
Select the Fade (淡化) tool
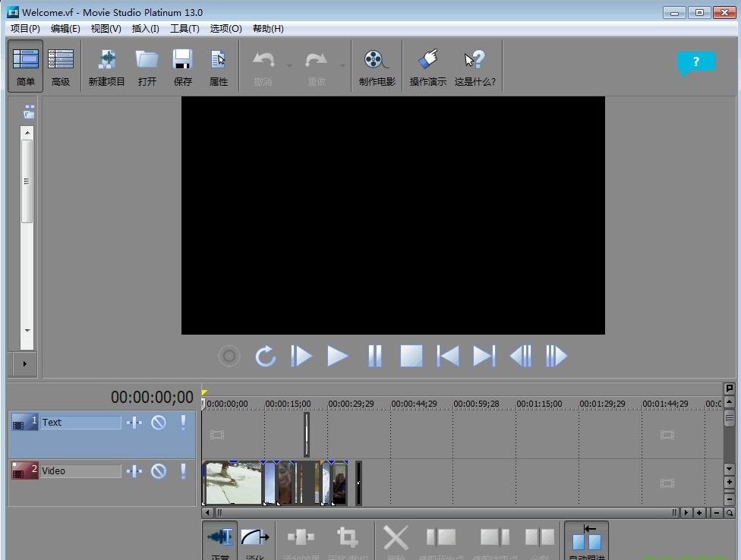[255, 541]
